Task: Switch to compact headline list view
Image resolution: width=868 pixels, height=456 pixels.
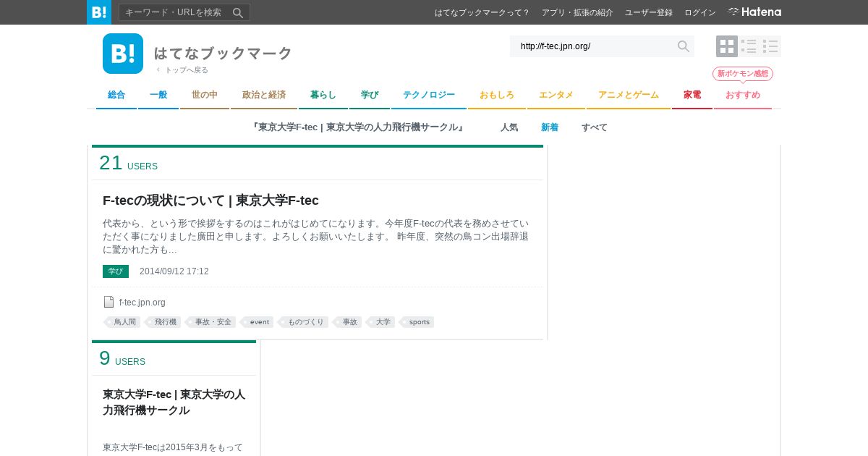Action: point(770,46)
